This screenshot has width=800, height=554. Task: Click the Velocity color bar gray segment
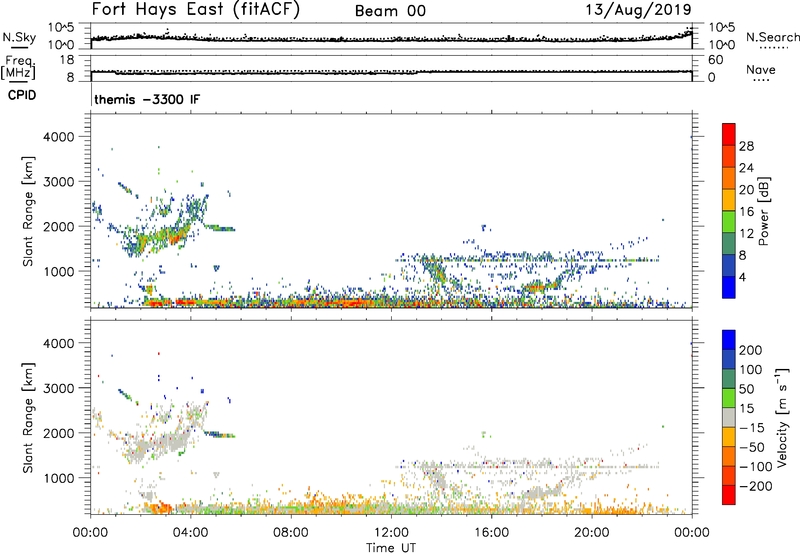(729, 417)
